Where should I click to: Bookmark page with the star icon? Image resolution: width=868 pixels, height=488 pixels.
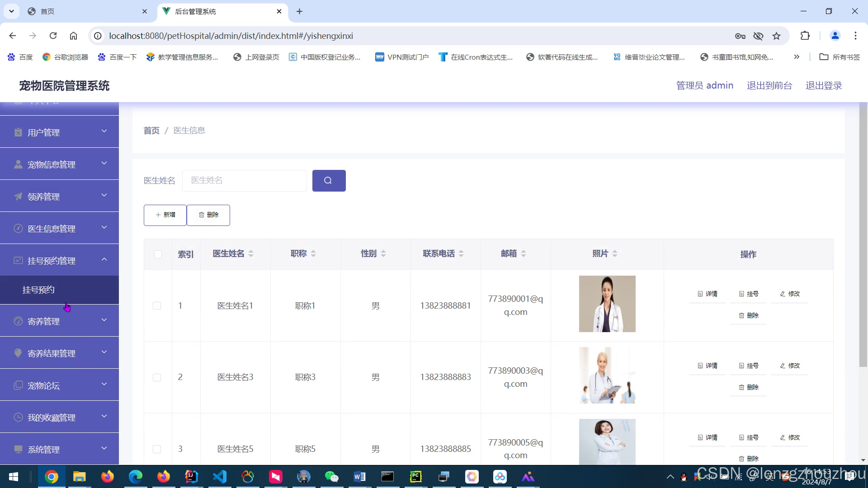click(x=776, y=36)
